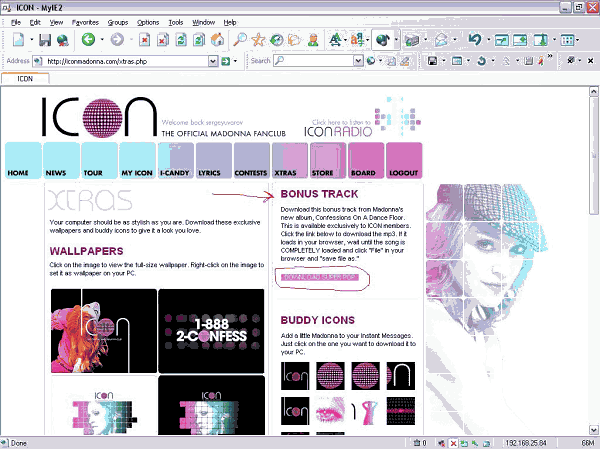Click the LOGOUT button

point(404,160)
